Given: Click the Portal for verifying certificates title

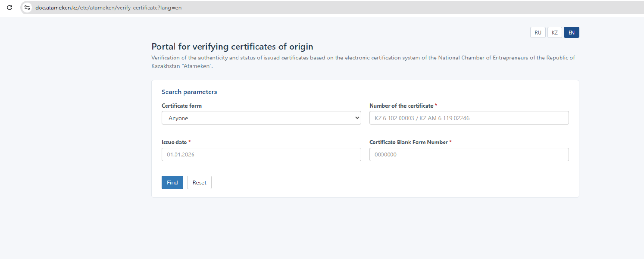Looking at the screenshot, I should (232, 47).
